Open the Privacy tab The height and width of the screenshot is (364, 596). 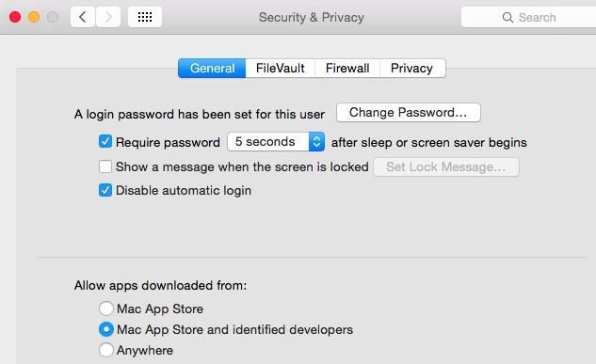(412, 69)
